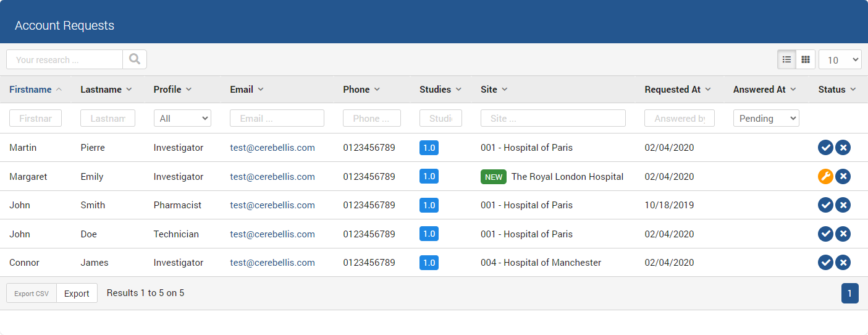This screenshot has width=868, height=335.
Task: Click the Site filter input field
Action: pos(553,118)
